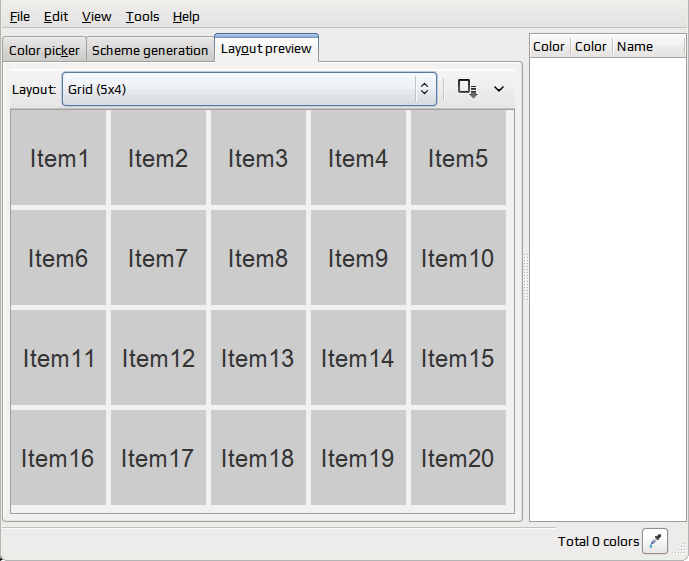Select the Item6 grid cell

pos(58,257)
